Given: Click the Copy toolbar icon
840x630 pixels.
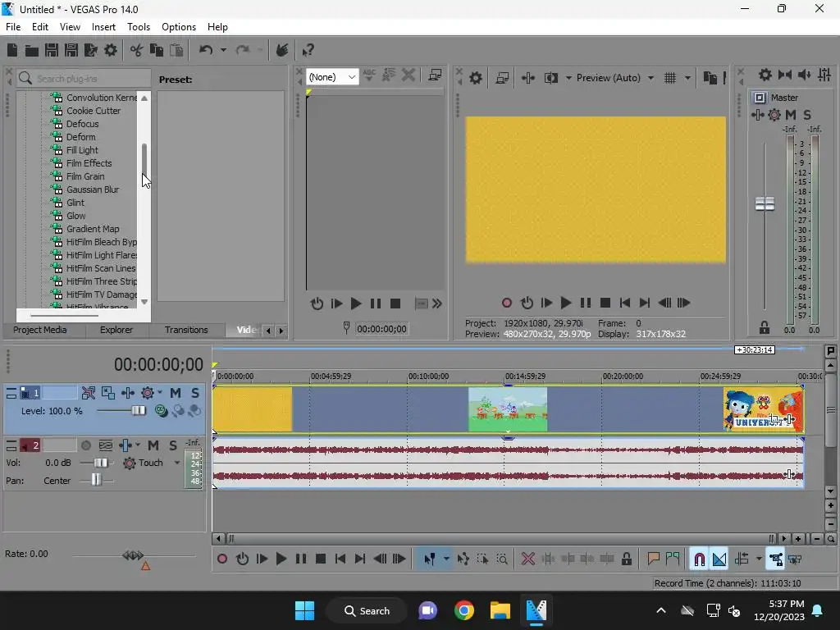Looking at the screenshot, I should coord(157,50).
